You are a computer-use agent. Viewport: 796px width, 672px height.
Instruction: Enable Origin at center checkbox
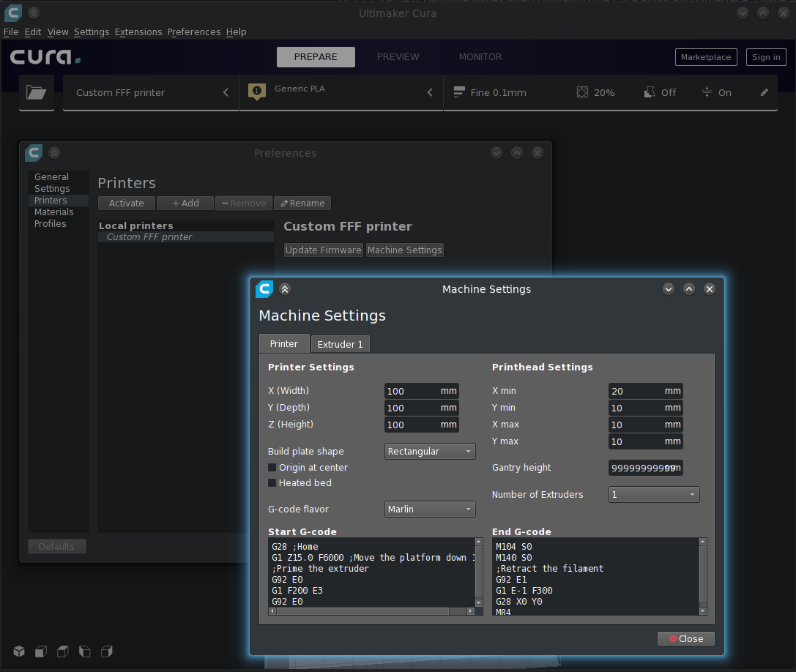coord(272,468)
